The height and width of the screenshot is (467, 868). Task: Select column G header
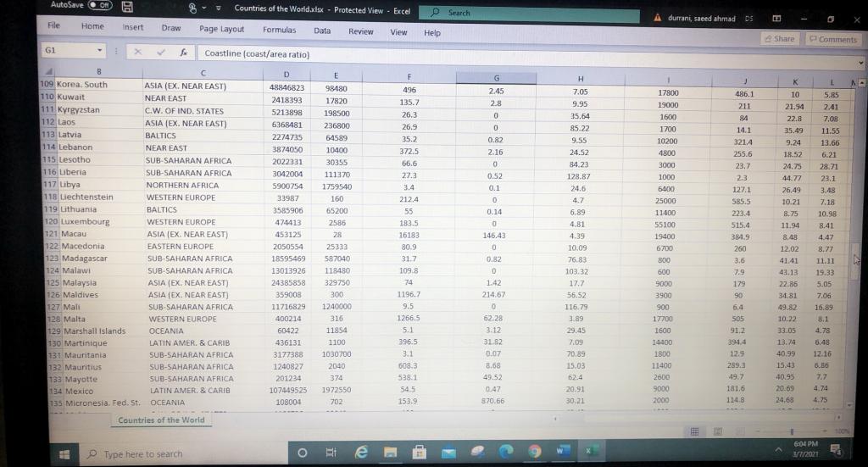point(496,78)
